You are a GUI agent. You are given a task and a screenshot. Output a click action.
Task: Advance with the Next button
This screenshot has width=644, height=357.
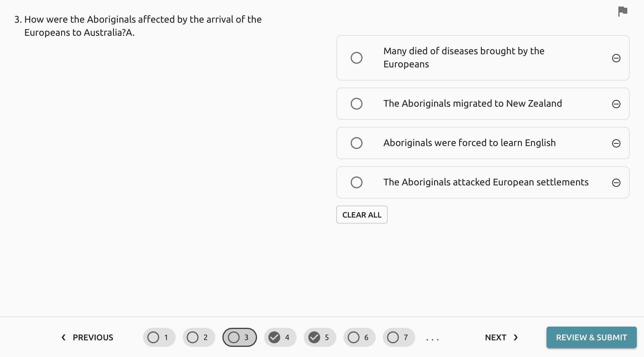click(501, 337)
